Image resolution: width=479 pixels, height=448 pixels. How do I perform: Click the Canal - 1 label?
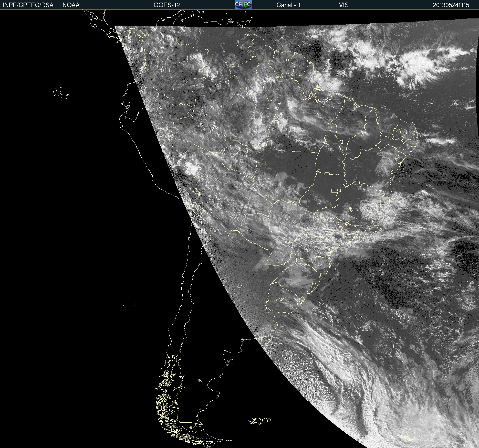pyautogui.click(x=288, y=5)
